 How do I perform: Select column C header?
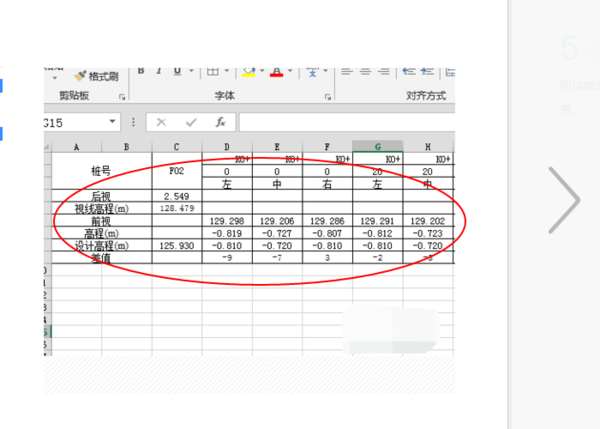click(x=176, y=147)
